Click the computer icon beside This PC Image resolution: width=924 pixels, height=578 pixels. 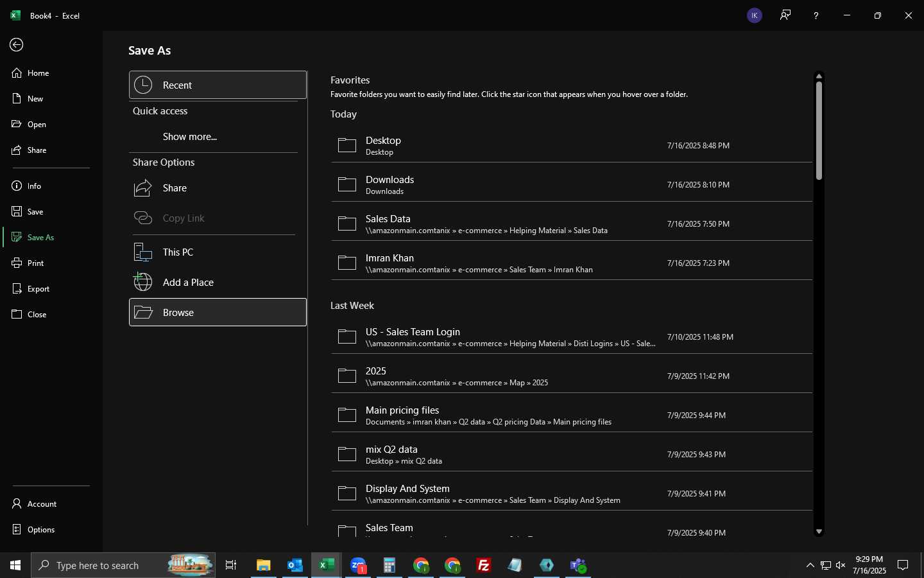coord(143,252)
